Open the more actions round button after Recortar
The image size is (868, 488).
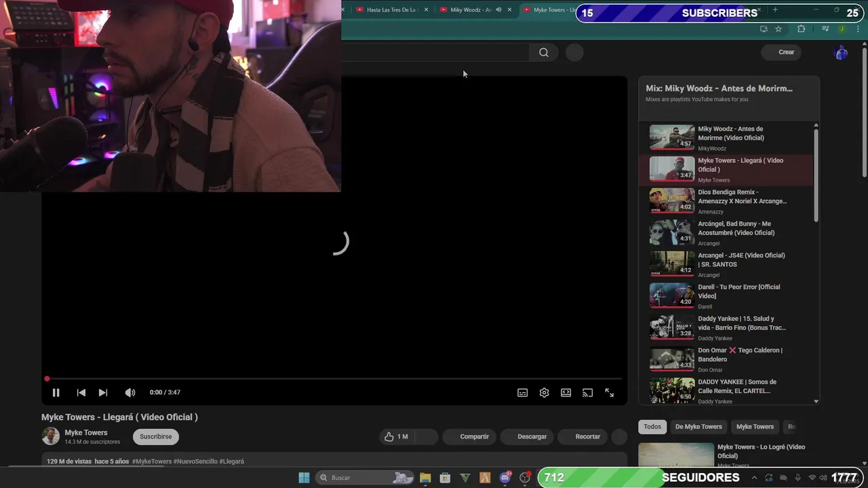point(619,436)
